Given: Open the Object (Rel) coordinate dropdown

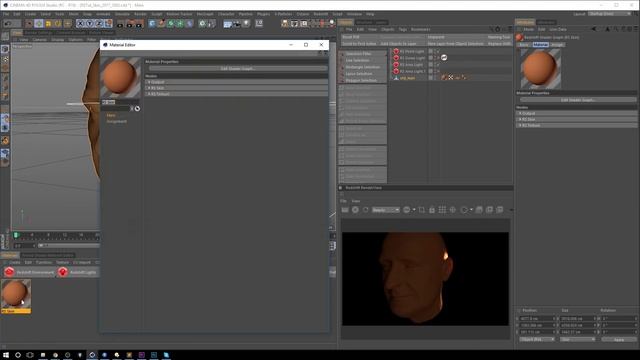Looking at the screenshot, I should pyautogui.click(x=538, y=339).
